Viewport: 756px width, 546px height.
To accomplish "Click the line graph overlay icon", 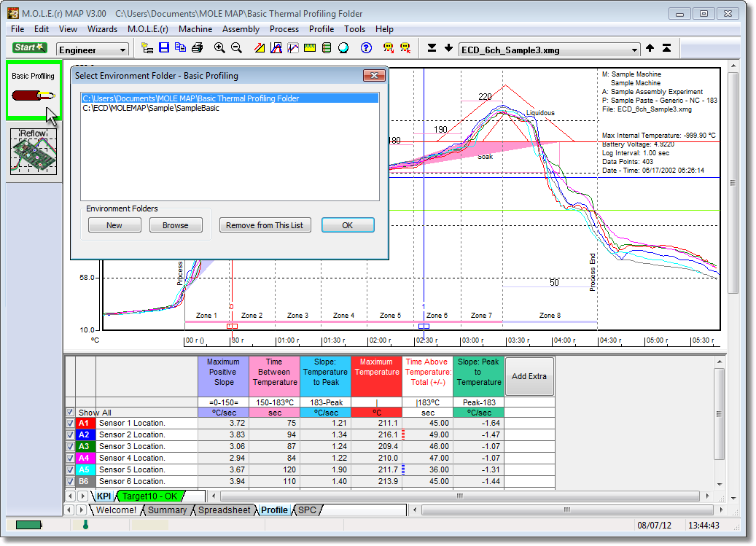I will [293, 47].
